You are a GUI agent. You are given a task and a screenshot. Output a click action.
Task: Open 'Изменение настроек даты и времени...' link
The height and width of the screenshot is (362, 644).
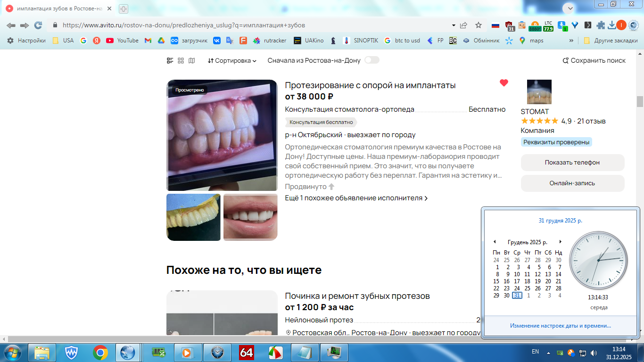(561, 326)
